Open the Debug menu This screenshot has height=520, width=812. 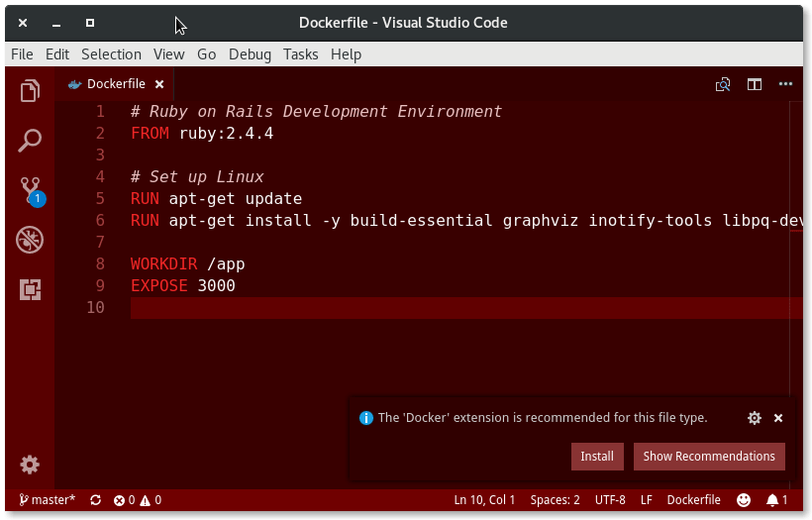coord(250,54)
